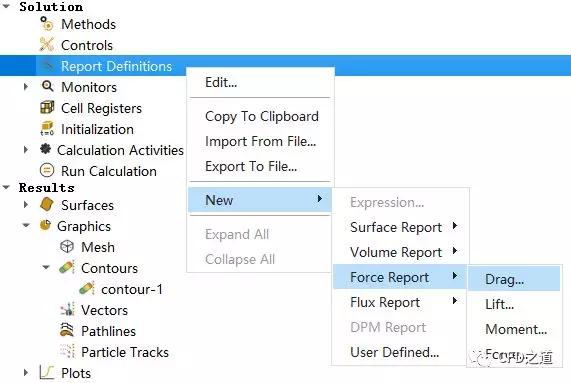Click the Monitors magnifier icon

47,86
